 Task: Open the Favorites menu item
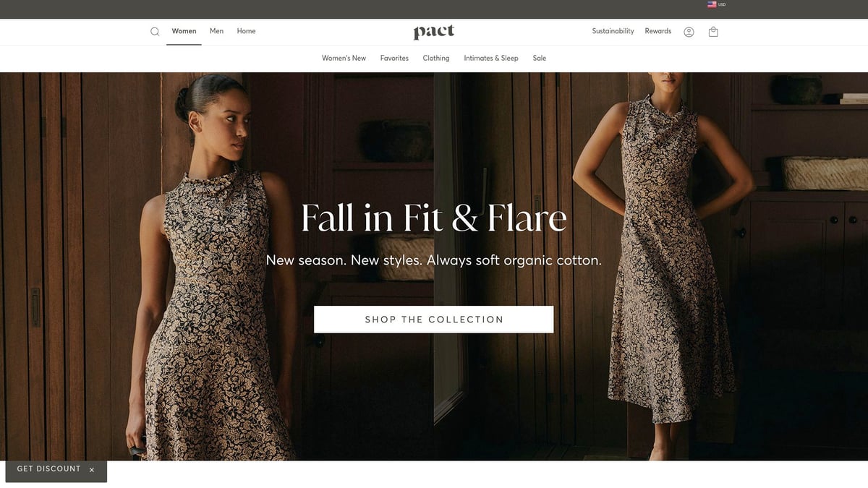pyautogui.click(x=394, y=58)
